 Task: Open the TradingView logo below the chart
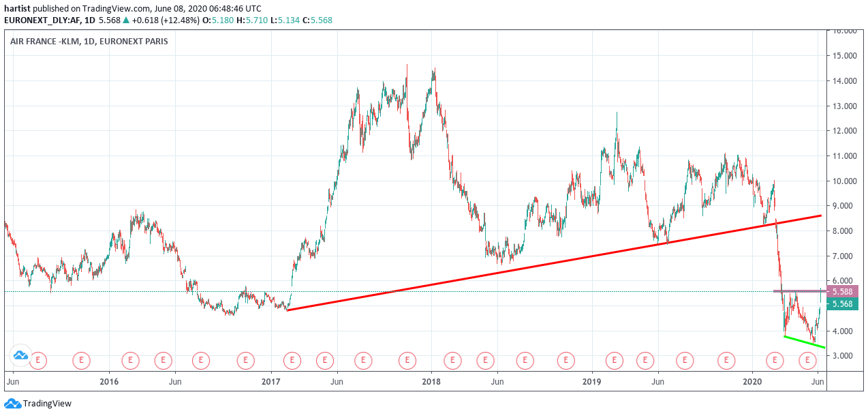point(37,404)
